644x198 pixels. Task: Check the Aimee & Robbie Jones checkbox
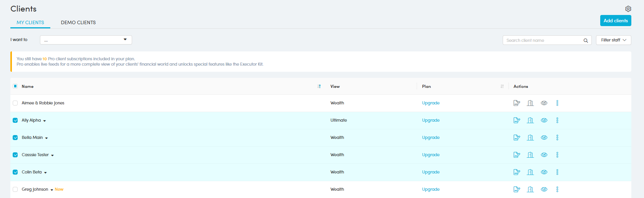coord(15,103)
